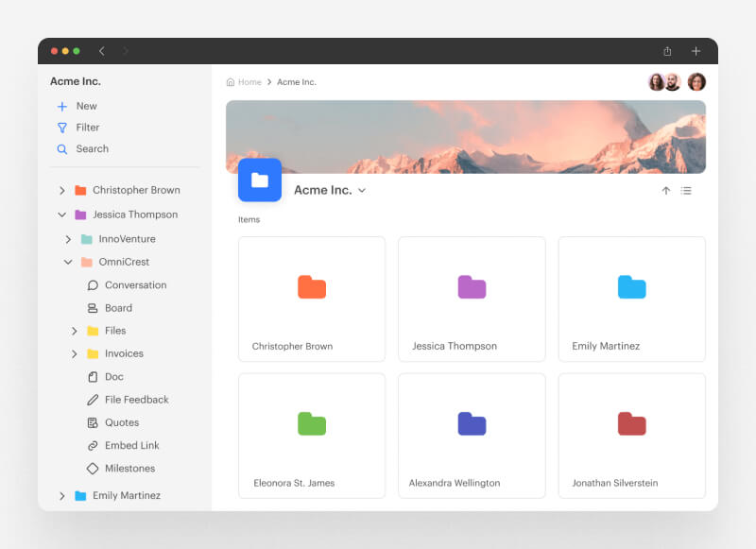Click Acme Inc. in the breadcrumb
The width and height of the screenshot is (756, 549).
(297, 82)
